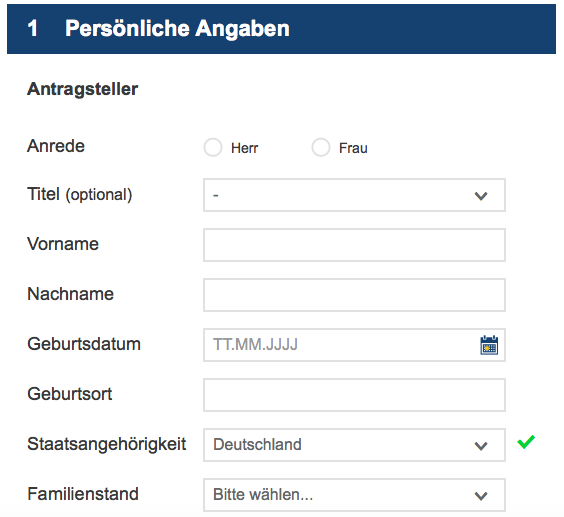Click the Vorname label

click(x=63, y=244)
